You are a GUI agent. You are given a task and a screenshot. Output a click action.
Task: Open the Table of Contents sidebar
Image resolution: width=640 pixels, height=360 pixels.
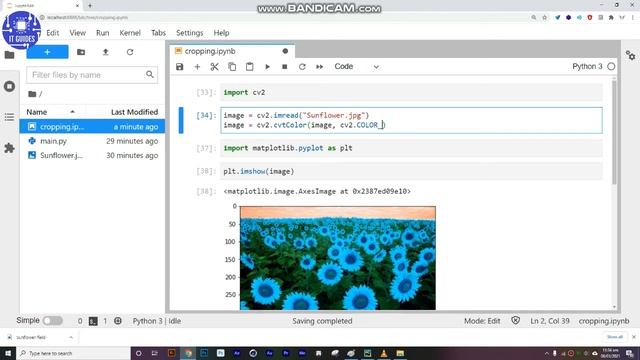click(x=9, y=118)
